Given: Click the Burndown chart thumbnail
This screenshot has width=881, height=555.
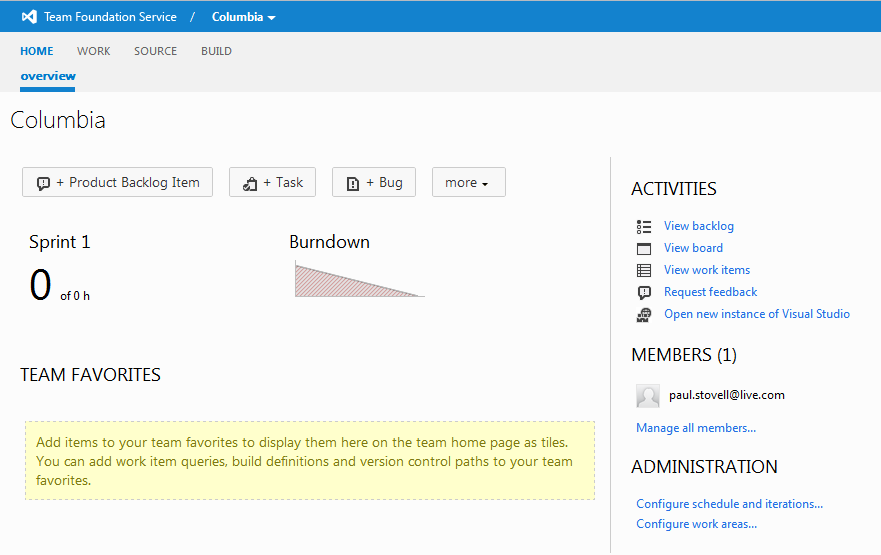Looking at the screenshot, I should click(x=360, y=279).
